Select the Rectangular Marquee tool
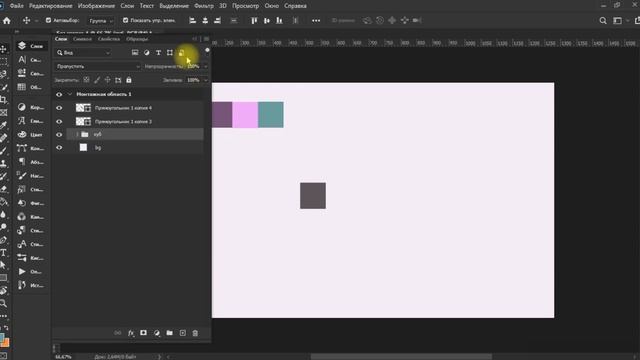The width and height of the screenshot is (640, 360). click(x=4, y=62)
